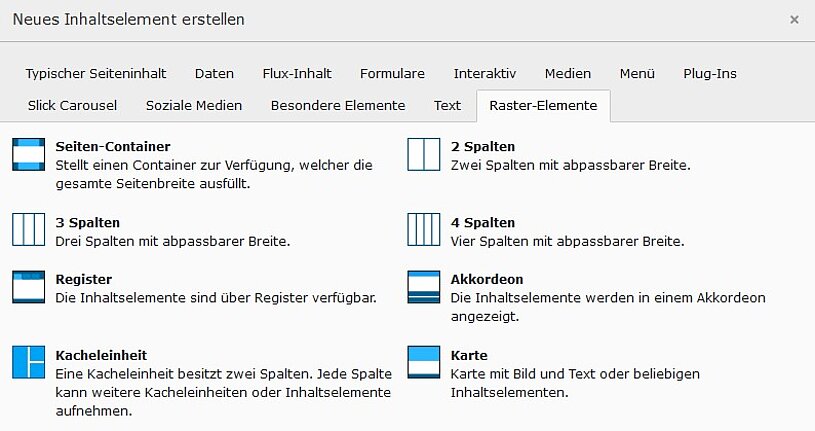Click the Akkordeon title link
This screenshot has width=815, height=431.
pos(487,279)
